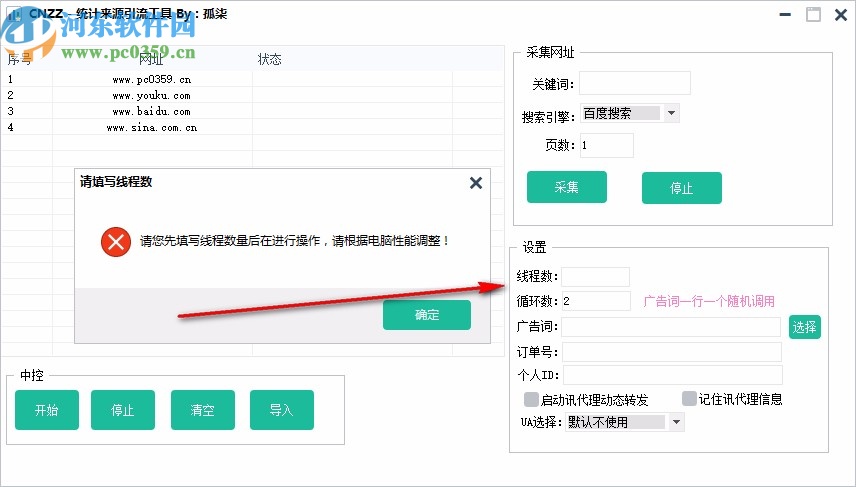Image resolution: width=856 pixels, height=487 pixels.
Task: Select row www.youku.com
Action: click(x=252, y=95)
